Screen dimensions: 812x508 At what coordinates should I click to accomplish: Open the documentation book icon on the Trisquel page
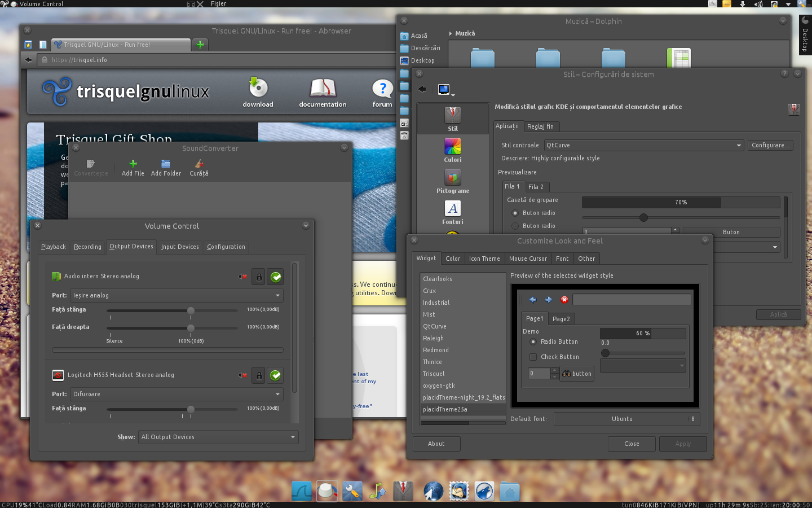pos(323,87)
